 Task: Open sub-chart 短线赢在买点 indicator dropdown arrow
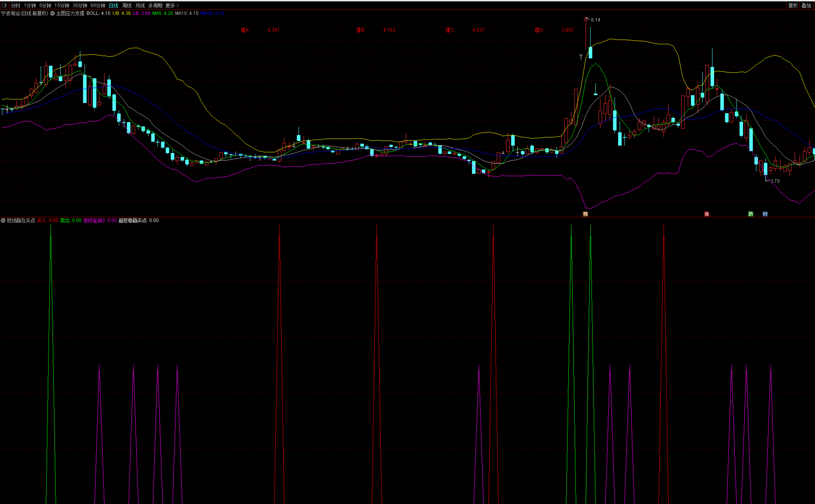[3, 221]
